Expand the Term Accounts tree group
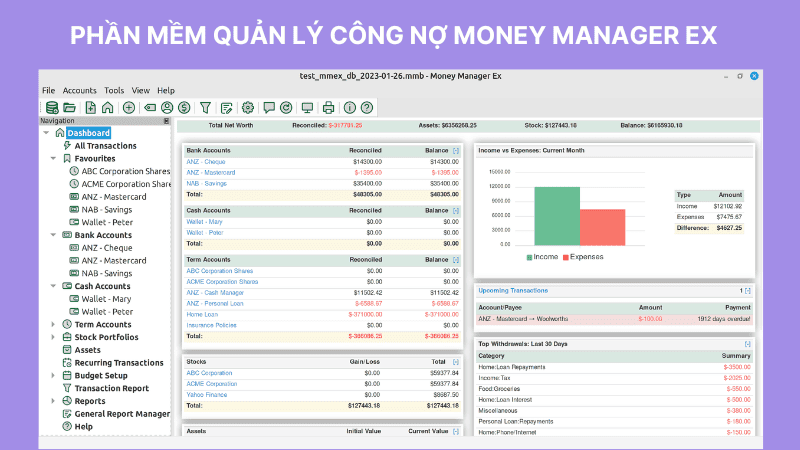This screenshot has width=800, height=450. 53,324
